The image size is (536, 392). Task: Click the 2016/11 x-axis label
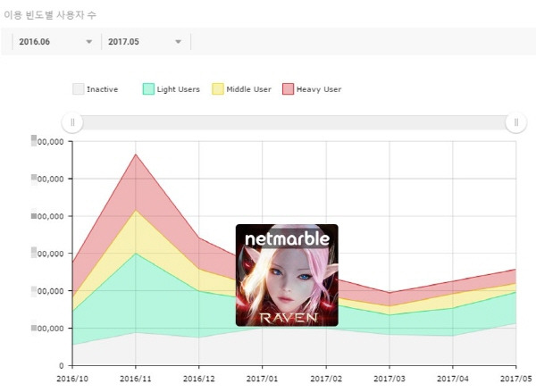(136, 379)
